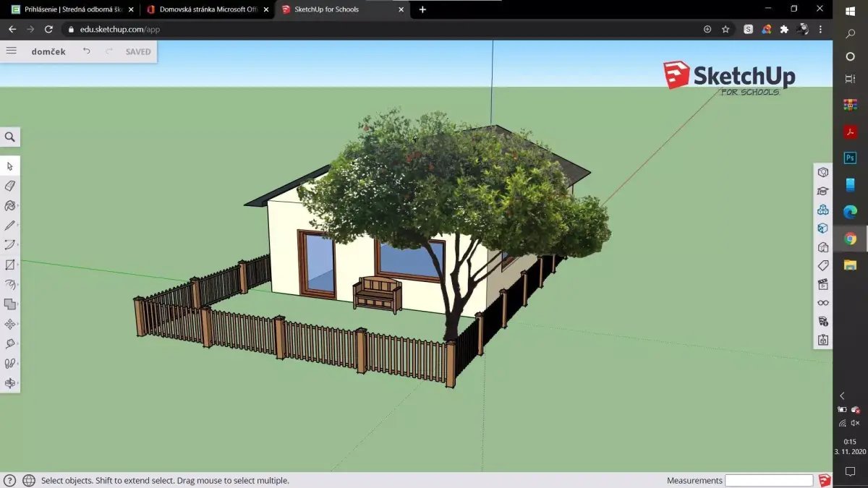
Task: Bookmark page with the star icon
Action: 726,30
